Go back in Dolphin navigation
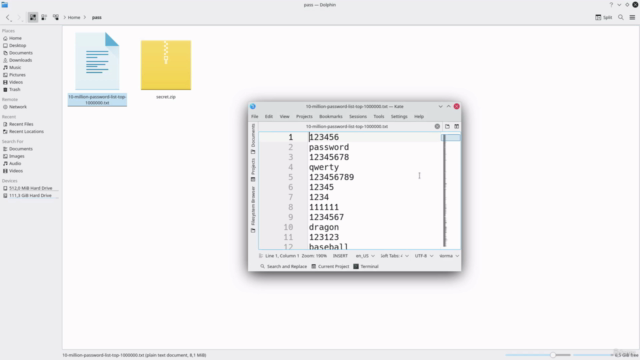 pos(8,18)
